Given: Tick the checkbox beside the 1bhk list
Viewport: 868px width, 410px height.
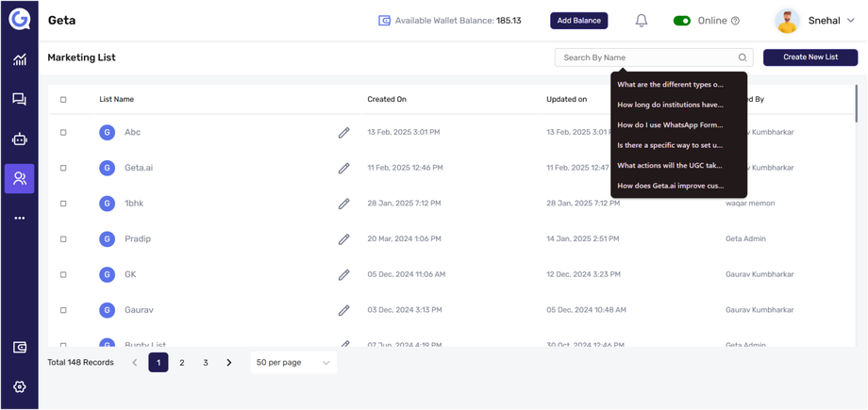Looking at the screenshot, I should [63, 204].
